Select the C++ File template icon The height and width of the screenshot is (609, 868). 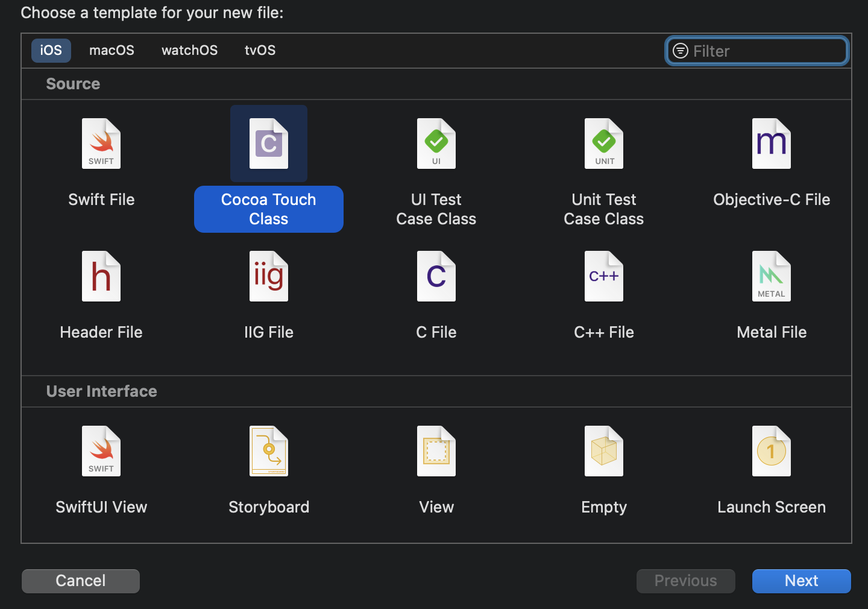click(604, 276)
